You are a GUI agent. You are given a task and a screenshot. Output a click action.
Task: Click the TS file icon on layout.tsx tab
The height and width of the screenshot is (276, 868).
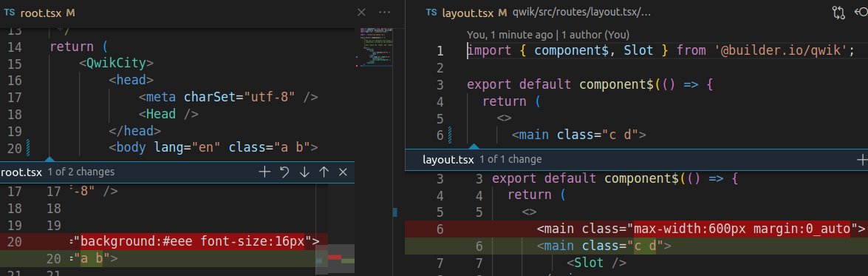coord(431,13)
